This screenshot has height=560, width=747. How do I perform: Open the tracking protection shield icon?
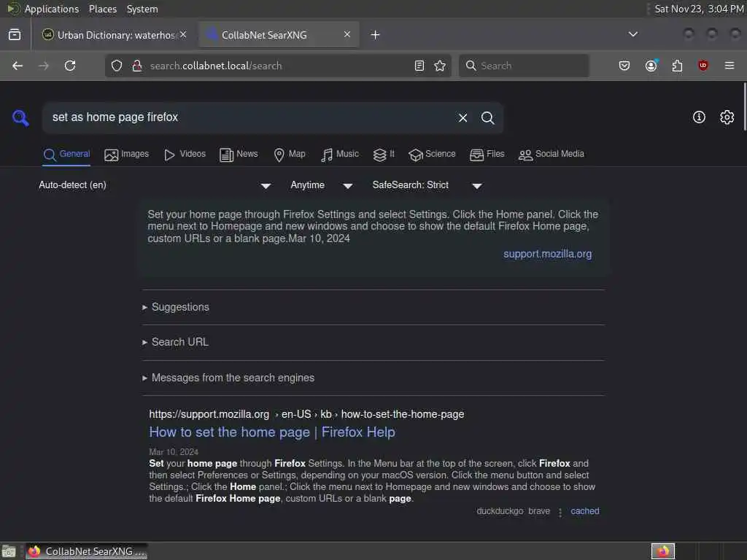[x=117, y=66]
